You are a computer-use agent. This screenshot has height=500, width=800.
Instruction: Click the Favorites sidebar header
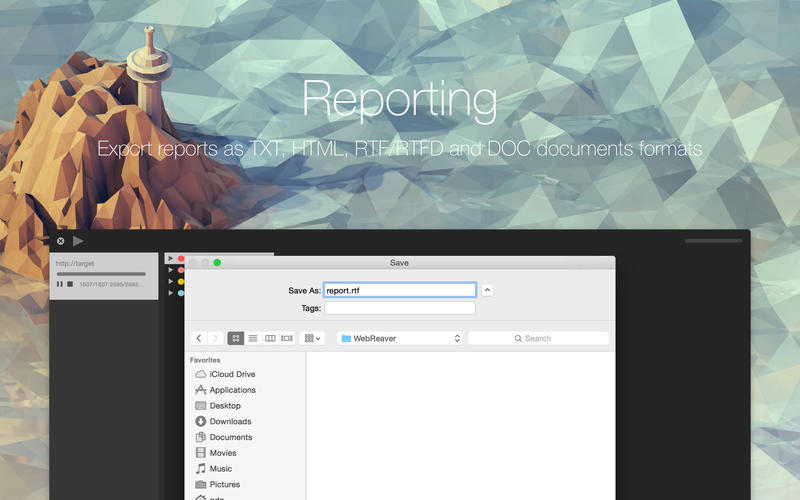[x=205, y=360]
